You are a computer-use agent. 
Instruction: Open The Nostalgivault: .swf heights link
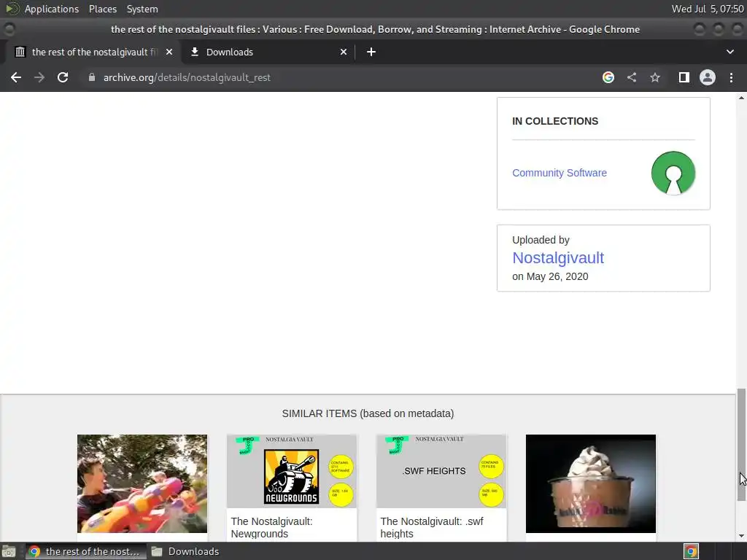[432, 528]
